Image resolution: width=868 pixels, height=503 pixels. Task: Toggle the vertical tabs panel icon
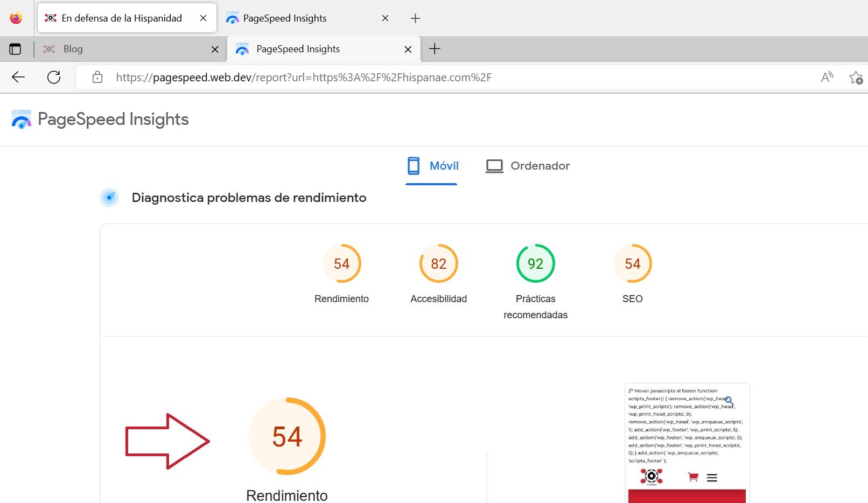(15, 49)
